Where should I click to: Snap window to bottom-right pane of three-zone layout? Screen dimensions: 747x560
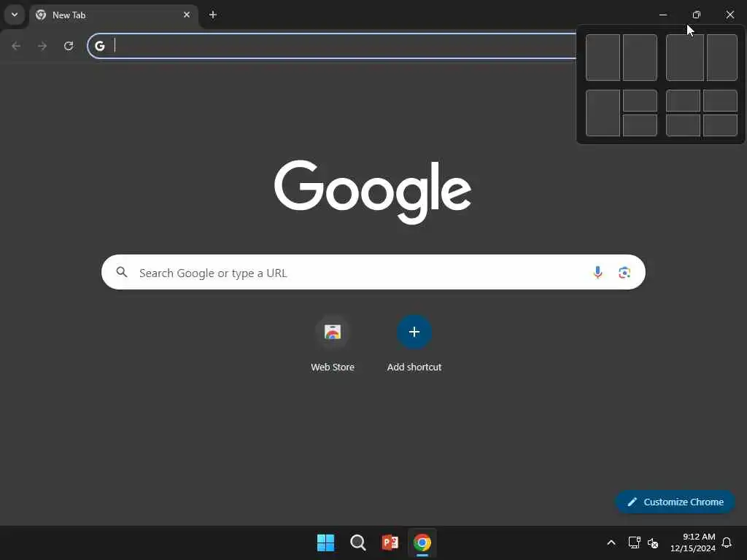[x=640, y=125]
